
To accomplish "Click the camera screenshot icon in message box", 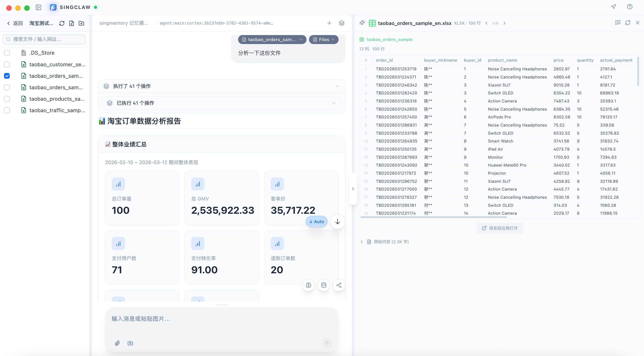I will [130, 343].
